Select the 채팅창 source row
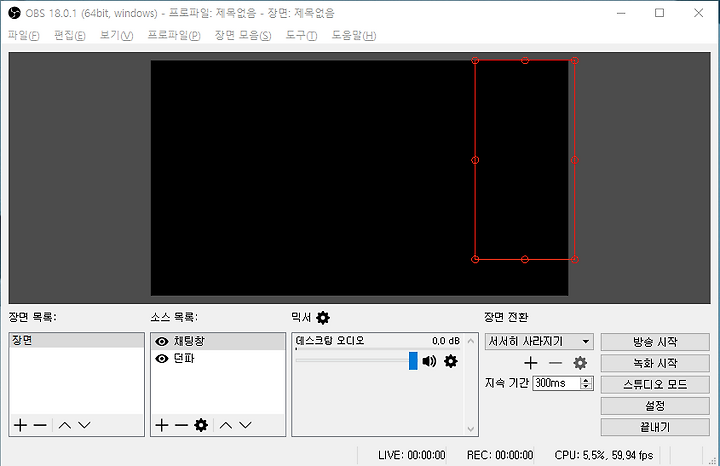 coord(218,342)
